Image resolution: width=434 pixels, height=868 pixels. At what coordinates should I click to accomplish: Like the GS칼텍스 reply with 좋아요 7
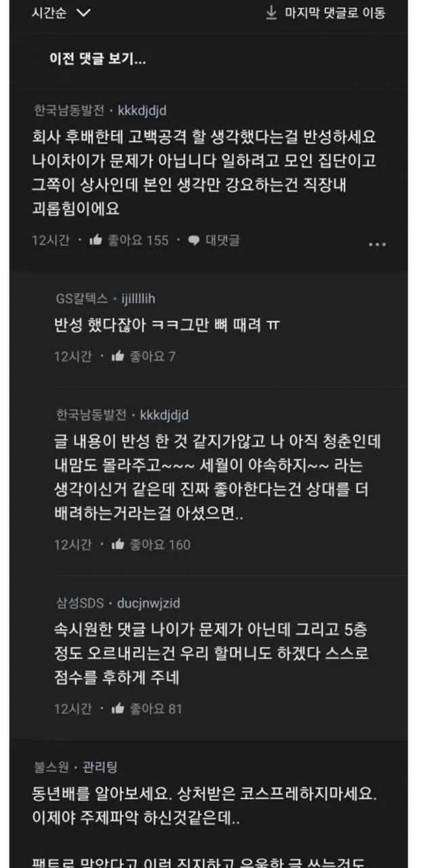pyautogui.click(x=118, y=356)
